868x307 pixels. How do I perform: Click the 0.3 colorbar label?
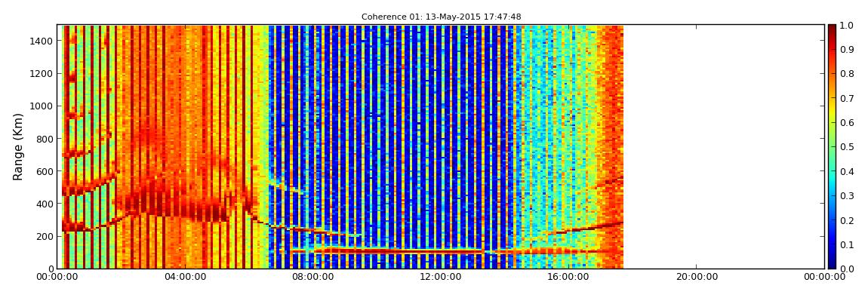pos(848,195)
